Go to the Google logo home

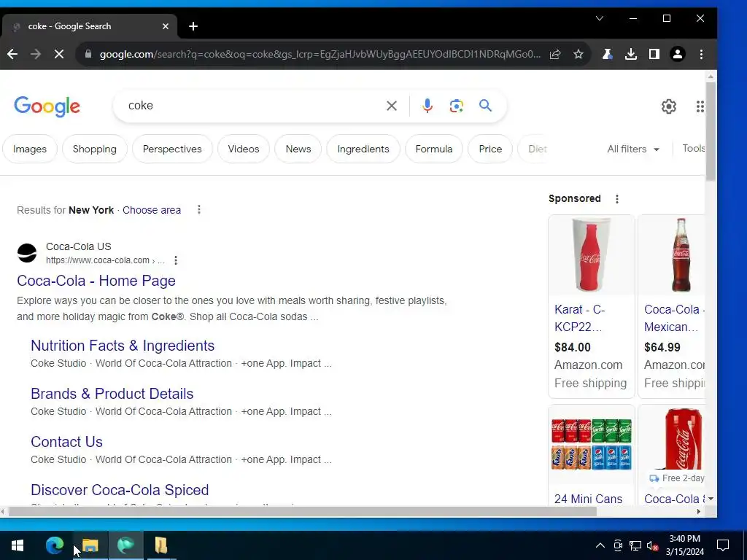(47, 106)
